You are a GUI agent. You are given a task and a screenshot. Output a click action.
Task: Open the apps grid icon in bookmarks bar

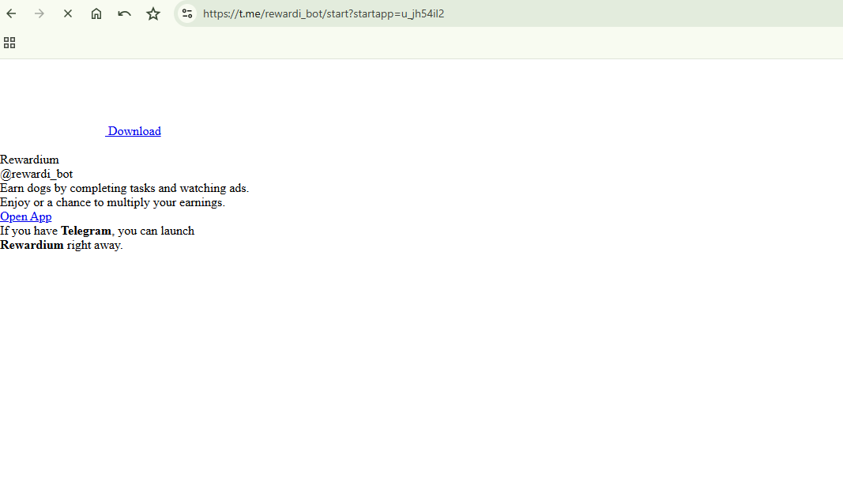tap(9, 43)
